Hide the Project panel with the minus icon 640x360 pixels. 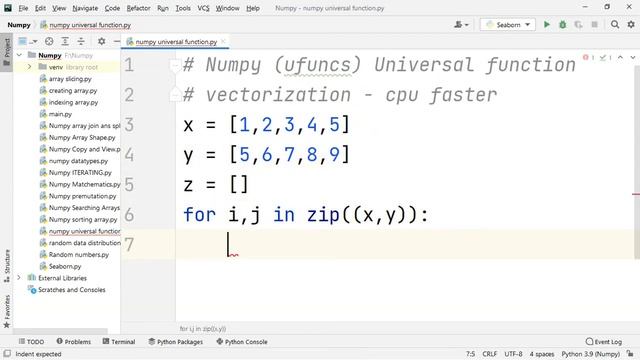click(x=116, y=41)
